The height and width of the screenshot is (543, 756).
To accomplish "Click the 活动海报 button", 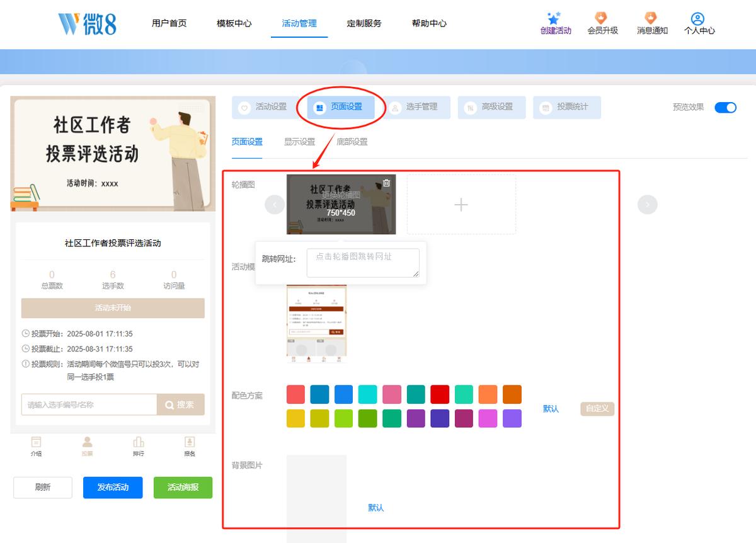I will pyautogui.click(x=183, y=488).
